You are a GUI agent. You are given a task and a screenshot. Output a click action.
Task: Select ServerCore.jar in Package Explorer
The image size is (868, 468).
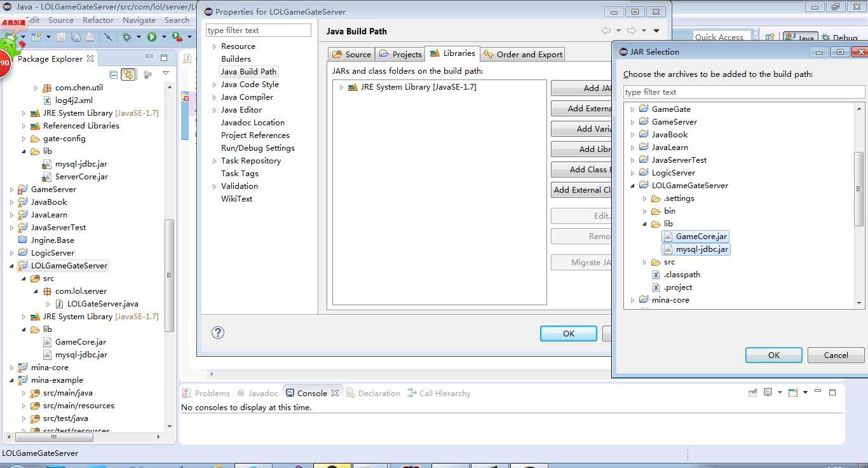(x=76, y=177)
